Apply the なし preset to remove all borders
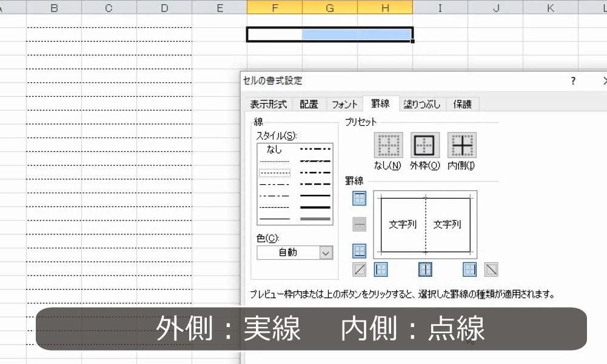This screenshot has height=364, width=607. click(x=388, y=144)
